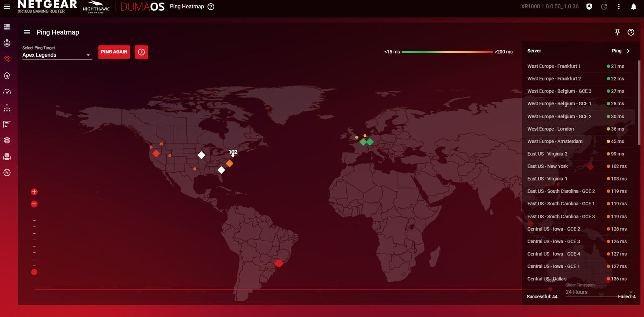Open the Device Manager tree sidebar icon
The width and height of the screenshot is (644, 317).
(7, 108)
